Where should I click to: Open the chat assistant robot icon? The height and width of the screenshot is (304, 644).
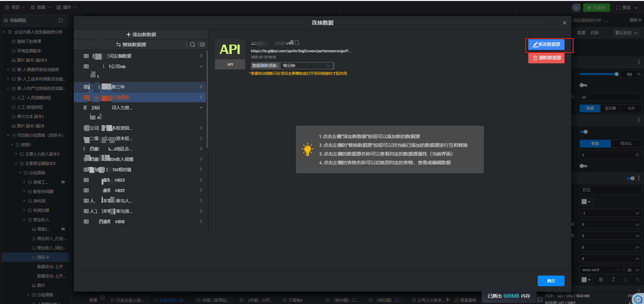pos(639,299)
